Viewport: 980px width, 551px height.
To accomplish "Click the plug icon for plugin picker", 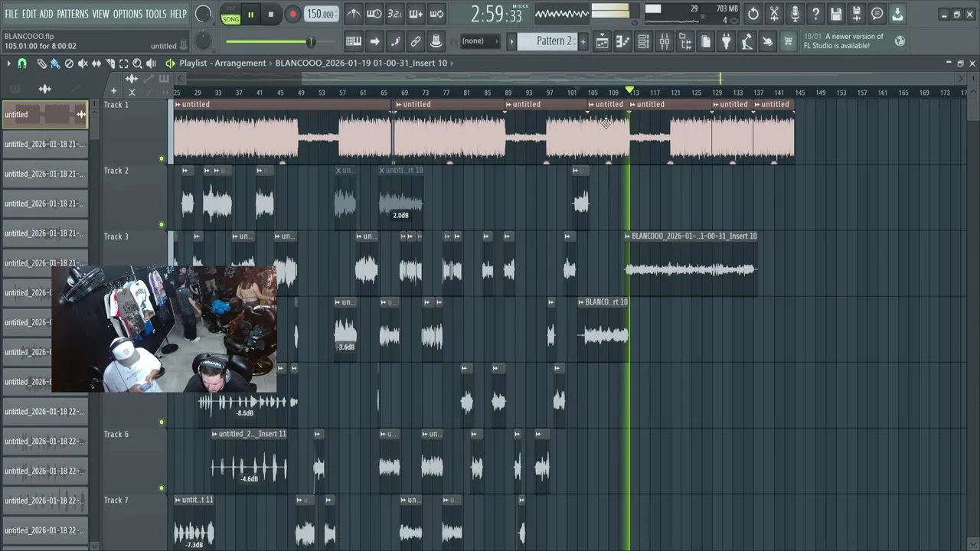I will [x=727, y=41].
